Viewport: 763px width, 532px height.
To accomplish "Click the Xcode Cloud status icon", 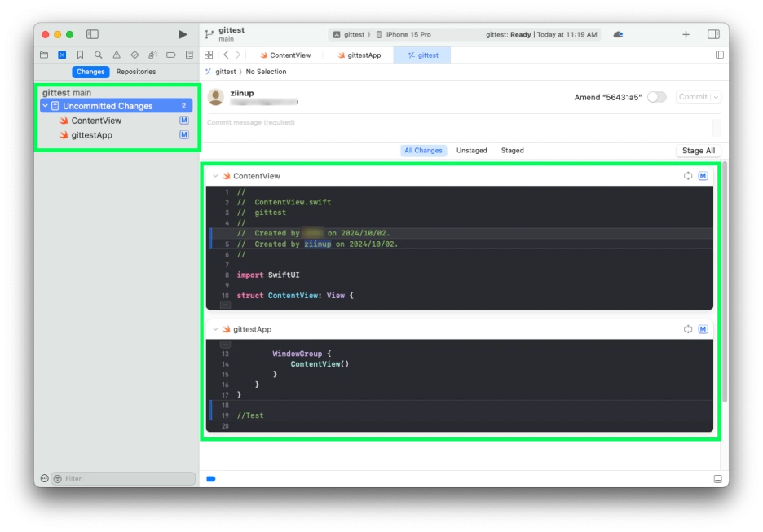I will 618,34.
